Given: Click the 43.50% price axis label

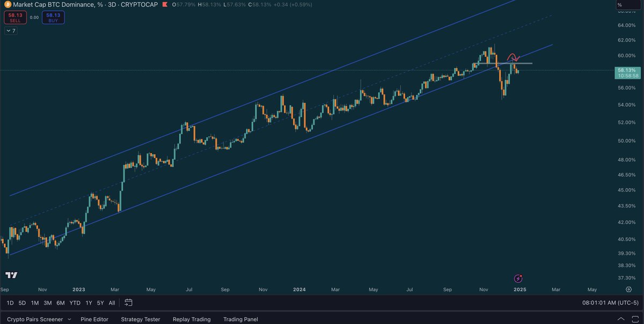Looking at the screenshot, I should (626, 206).
